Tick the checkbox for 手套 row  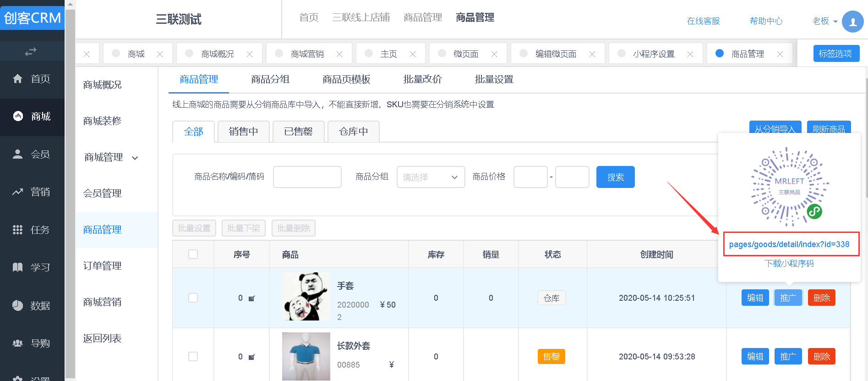click(x=193, y=298)
